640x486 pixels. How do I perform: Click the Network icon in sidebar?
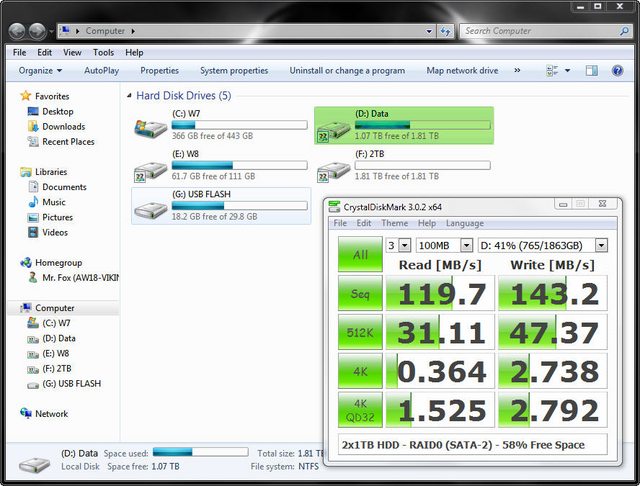click(x=26, y=413)
